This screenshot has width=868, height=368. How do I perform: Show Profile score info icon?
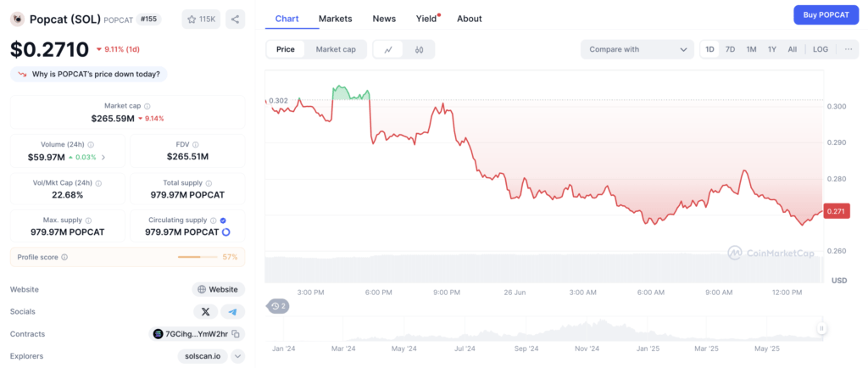coord(64,257)
